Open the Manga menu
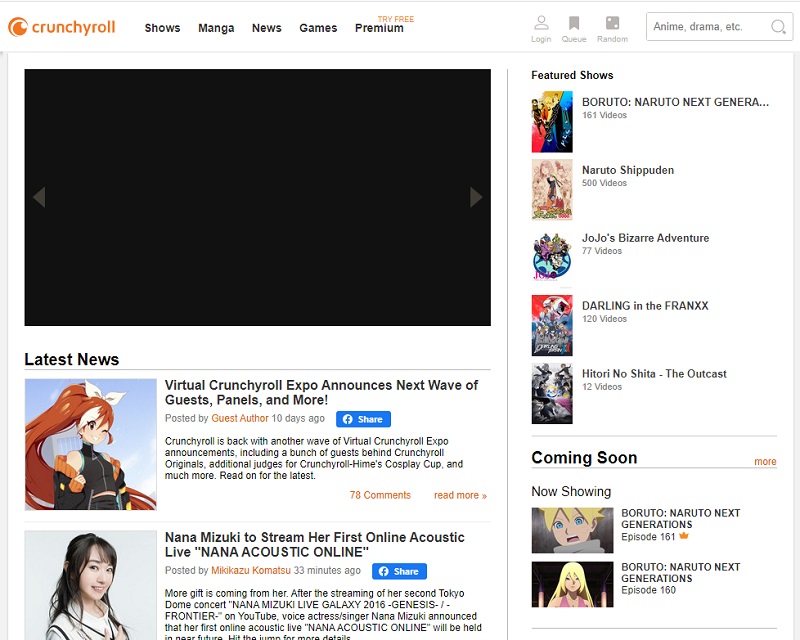This screenshot has width=800, height=640. click(216, 28)
